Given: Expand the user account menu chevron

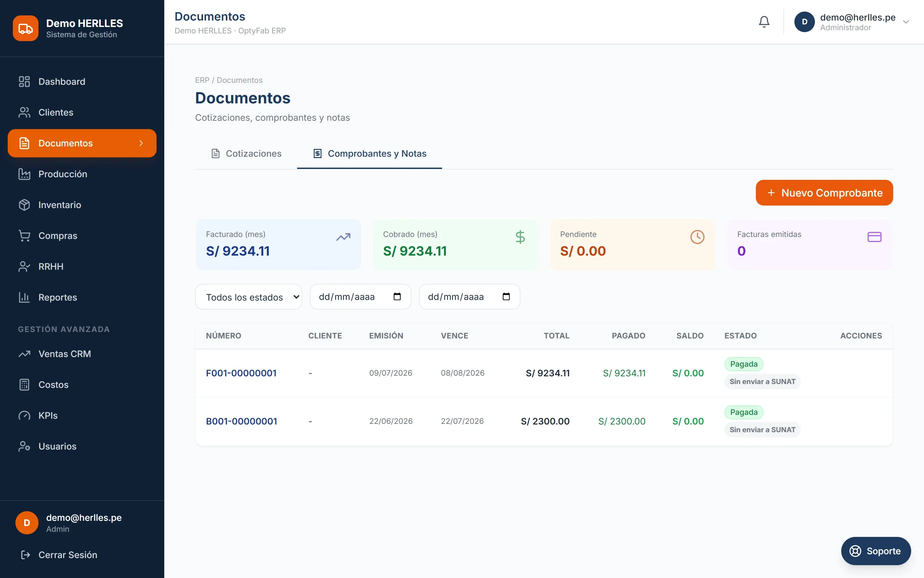Looking at the screenshot, I should click(x=906, y=22).
